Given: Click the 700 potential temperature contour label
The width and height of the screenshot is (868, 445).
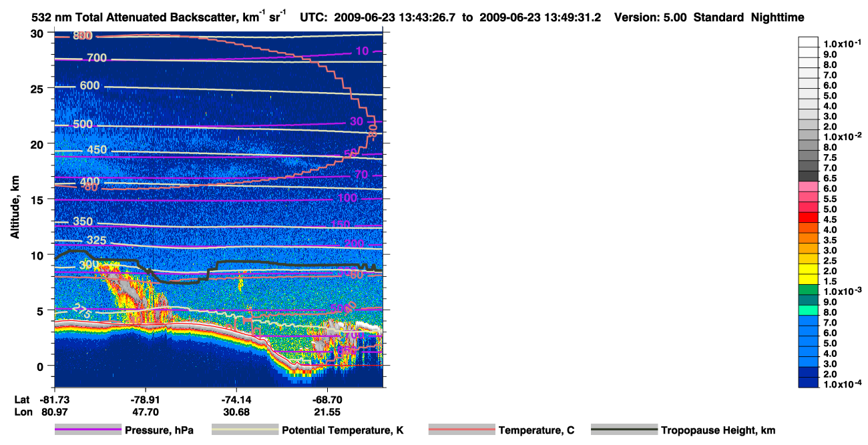Looking at the screenshot, I should click(x=96, y=59).
